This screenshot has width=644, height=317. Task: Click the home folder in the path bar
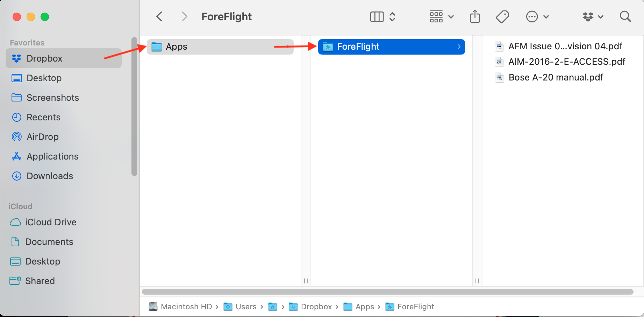pos(273,307)
